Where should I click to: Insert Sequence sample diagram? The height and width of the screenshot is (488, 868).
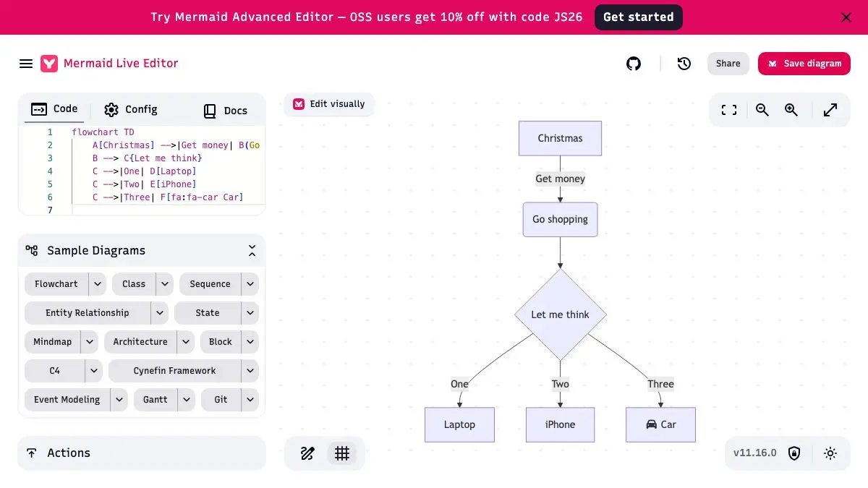pyautogui.click(x=210, y=284)
